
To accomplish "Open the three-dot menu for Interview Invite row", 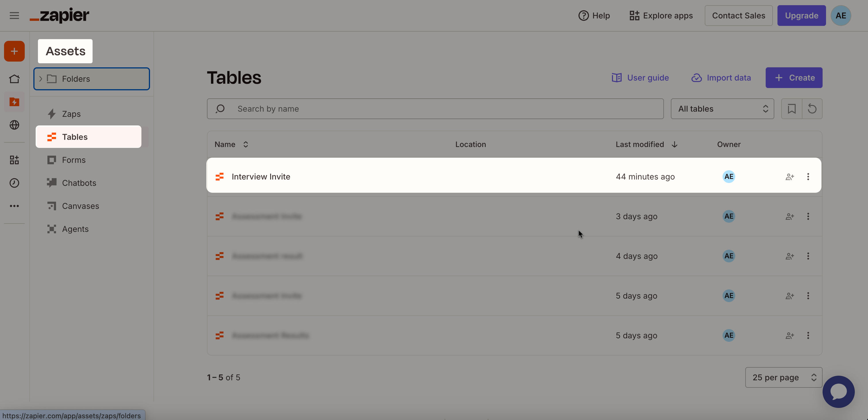I will tap(808, 177).
